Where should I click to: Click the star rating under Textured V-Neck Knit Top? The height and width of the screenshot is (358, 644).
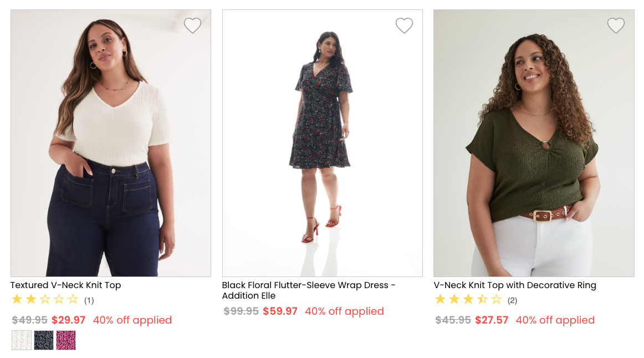coord(44,299)
